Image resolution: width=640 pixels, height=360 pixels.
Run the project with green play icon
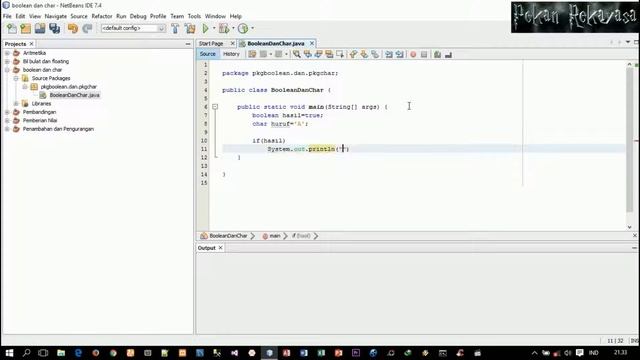[x=206, y=28]
